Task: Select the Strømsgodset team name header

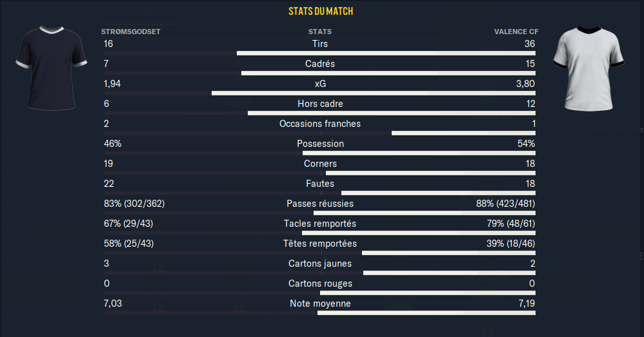Action: (131, 32)
